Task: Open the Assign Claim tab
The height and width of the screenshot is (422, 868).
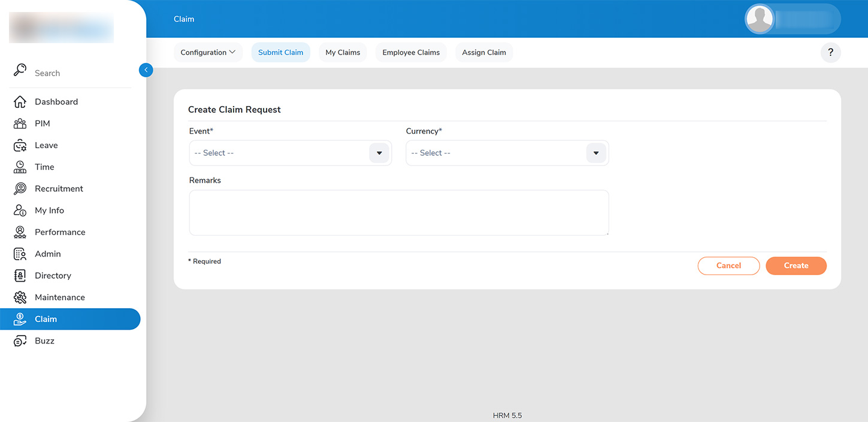Action: pos(484,53)
